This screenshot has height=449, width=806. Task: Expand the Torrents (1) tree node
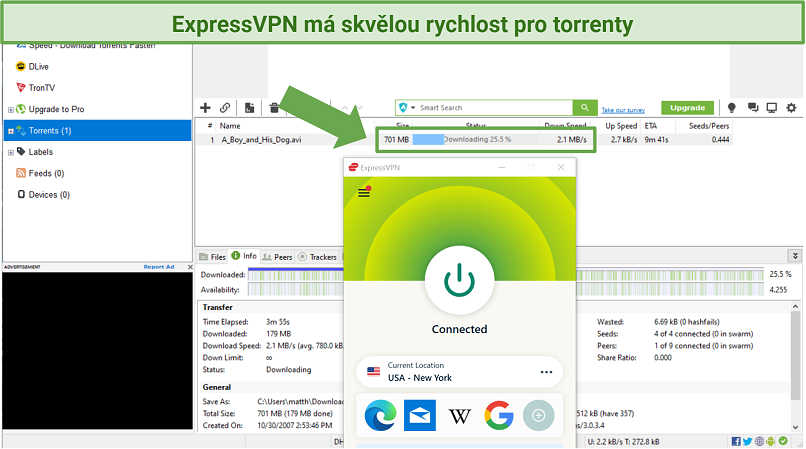click(10, 131)
